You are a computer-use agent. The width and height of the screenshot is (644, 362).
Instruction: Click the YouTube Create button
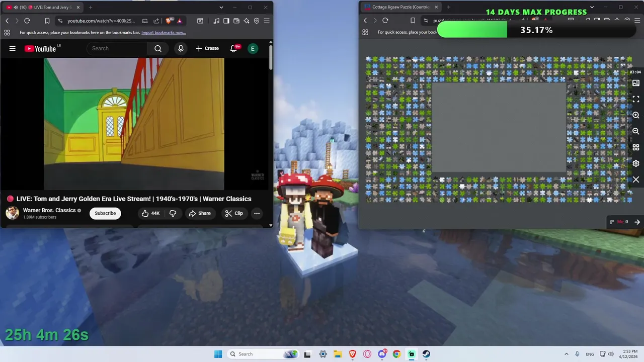pos(207,49)
